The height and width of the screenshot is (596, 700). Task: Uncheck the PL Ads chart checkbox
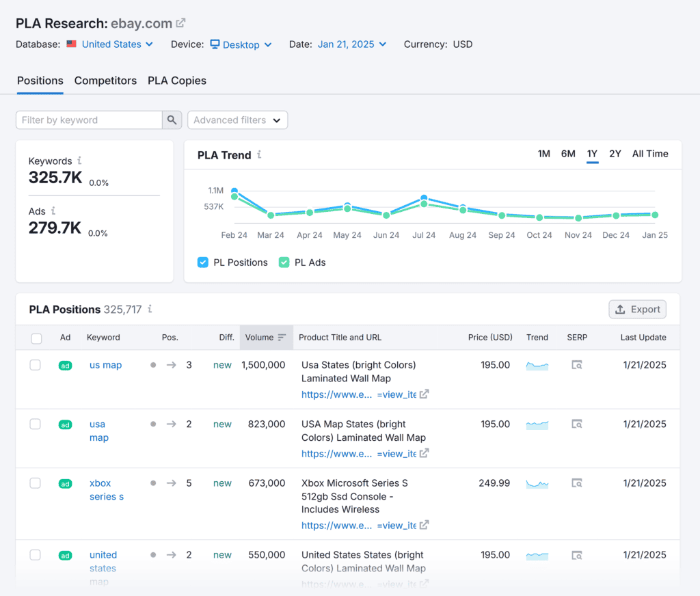[284, 262]
